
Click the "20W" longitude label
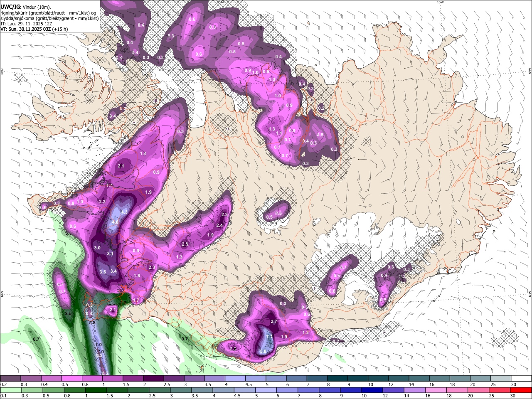(221, 2)
